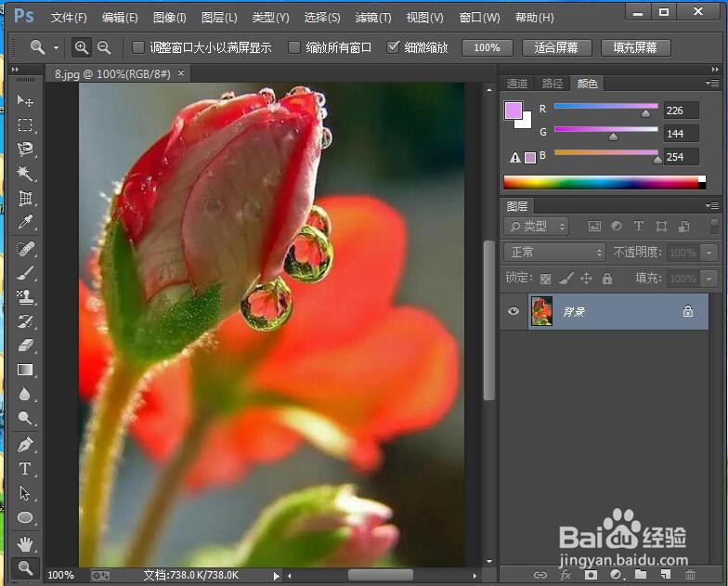Image resolution: width=728 pixels, height=586 pixels.
Task: Create a new layer group
Action: [x=641, y=575]
